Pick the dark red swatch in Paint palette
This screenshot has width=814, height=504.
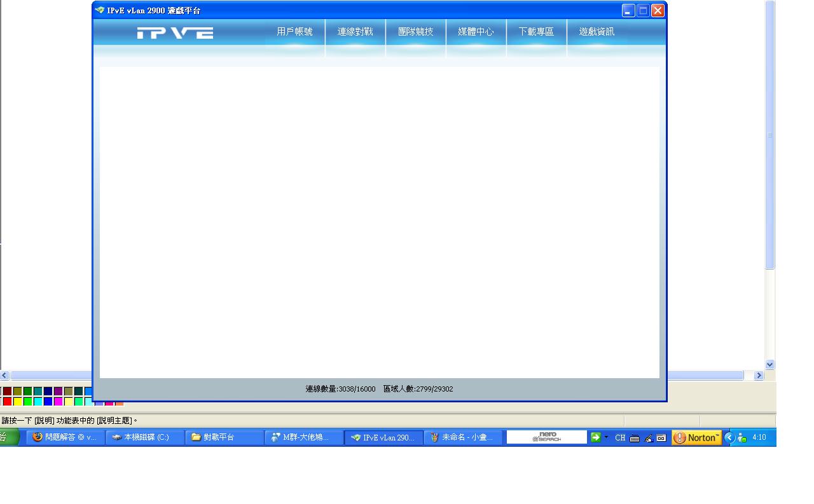click(7, 392)
